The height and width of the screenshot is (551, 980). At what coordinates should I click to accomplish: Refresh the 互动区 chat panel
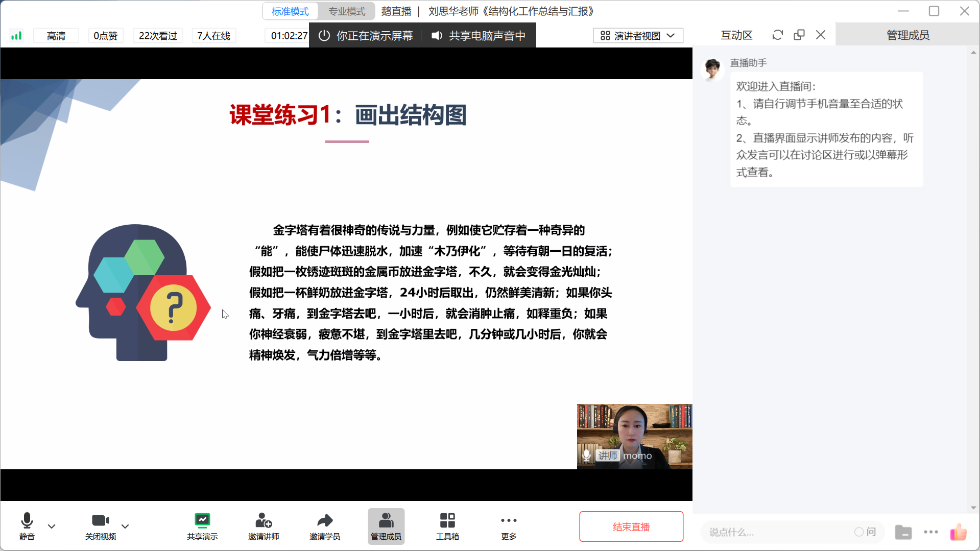click(x=777, y=35)
